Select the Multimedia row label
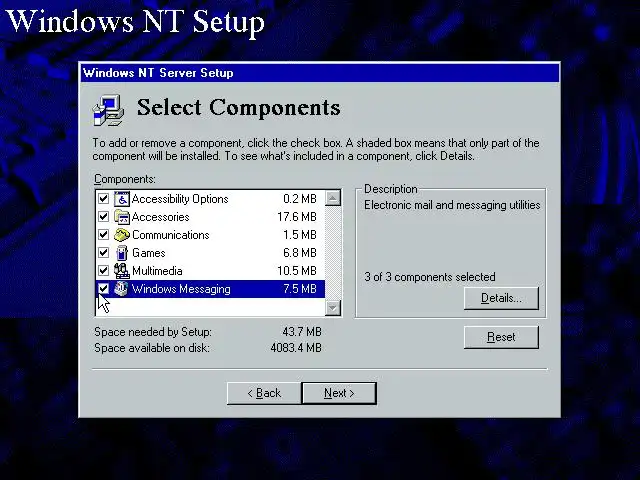The height and width of the screenshot is (480, 640). [x=157, y=271]
